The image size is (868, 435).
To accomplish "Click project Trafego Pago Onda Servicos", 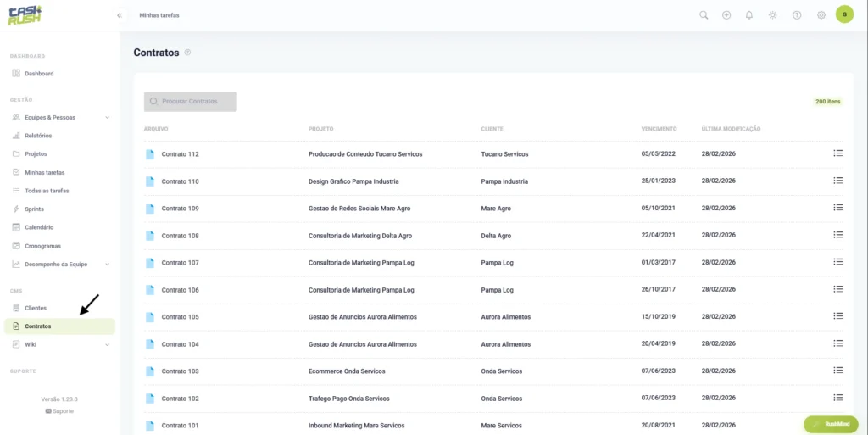I will coord(348,399).
